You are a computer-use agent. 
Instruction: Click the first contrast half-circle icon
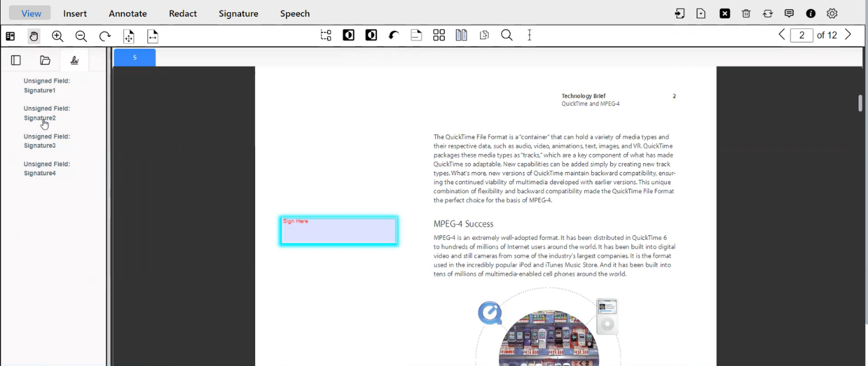point(349,35)
